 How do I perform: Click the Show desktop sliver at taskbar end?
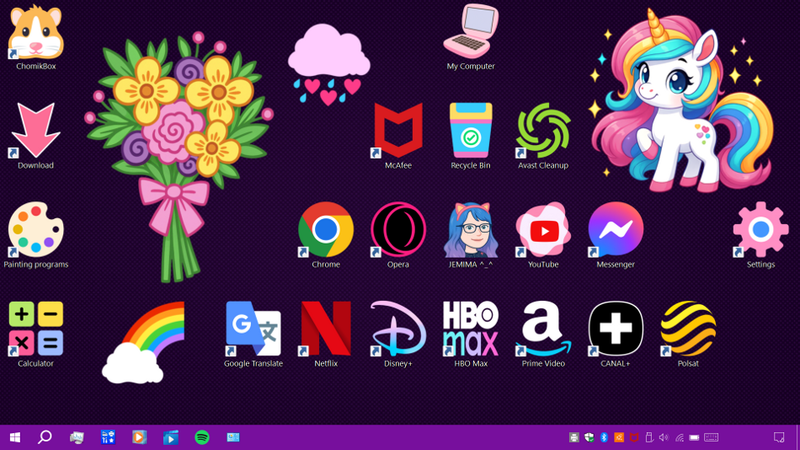[797, 437]
